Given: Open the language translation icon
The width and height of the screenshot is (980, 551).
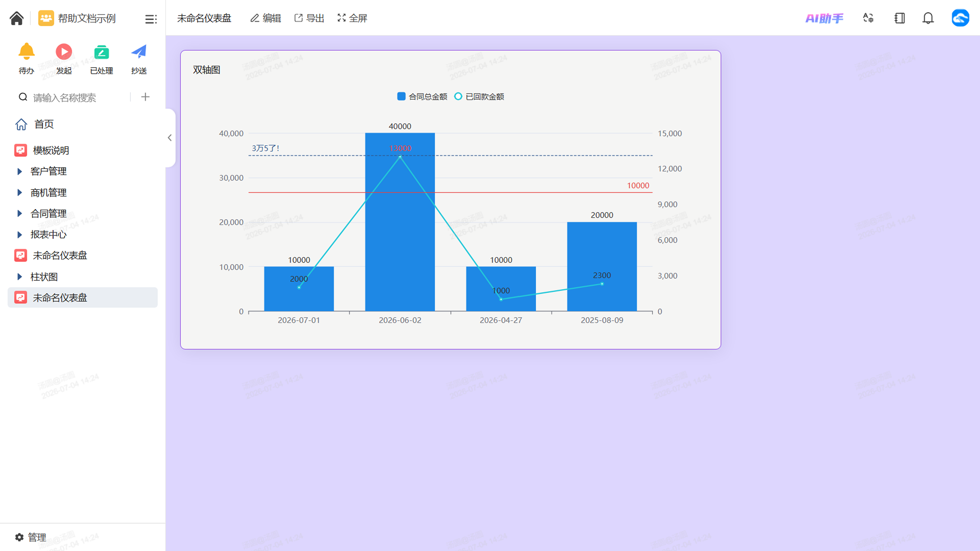Looking at the screenshot, I should point(868,18).
